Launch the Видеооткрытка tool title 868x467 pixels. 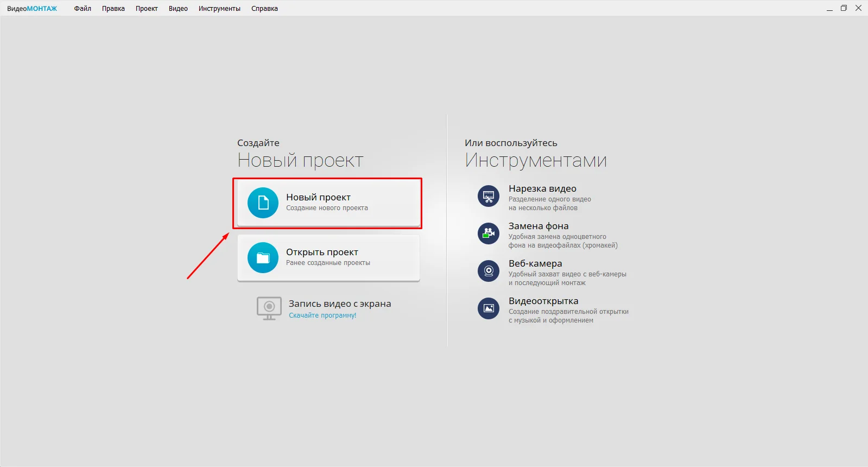pos(543,301)
